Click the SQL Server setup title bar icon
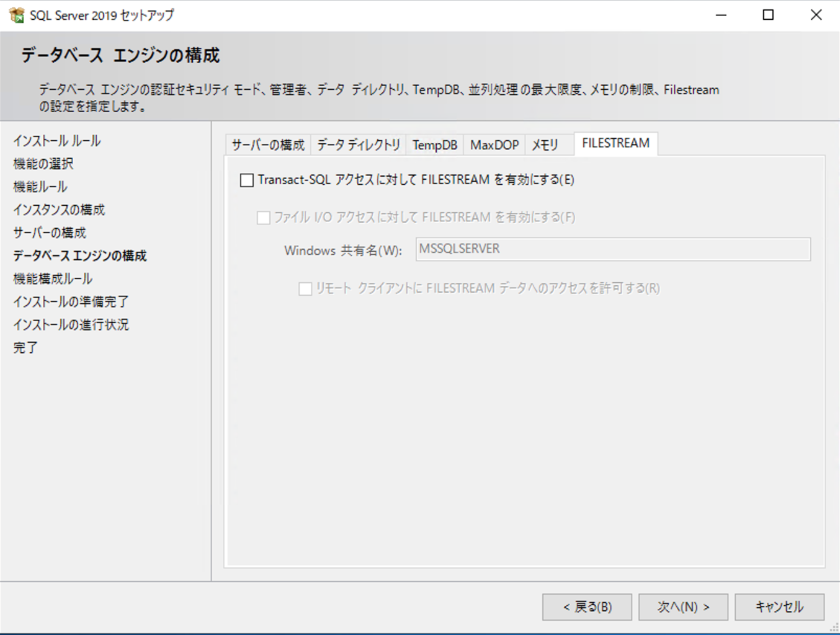 17,15
